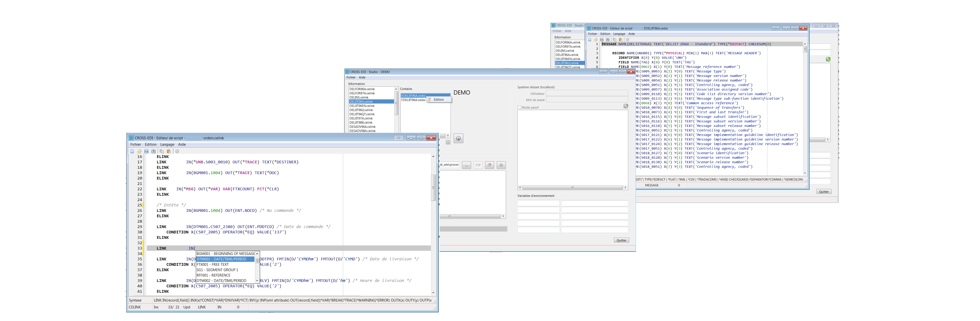
Task: Click the green icon at far right panel
Action: [828, 59]
